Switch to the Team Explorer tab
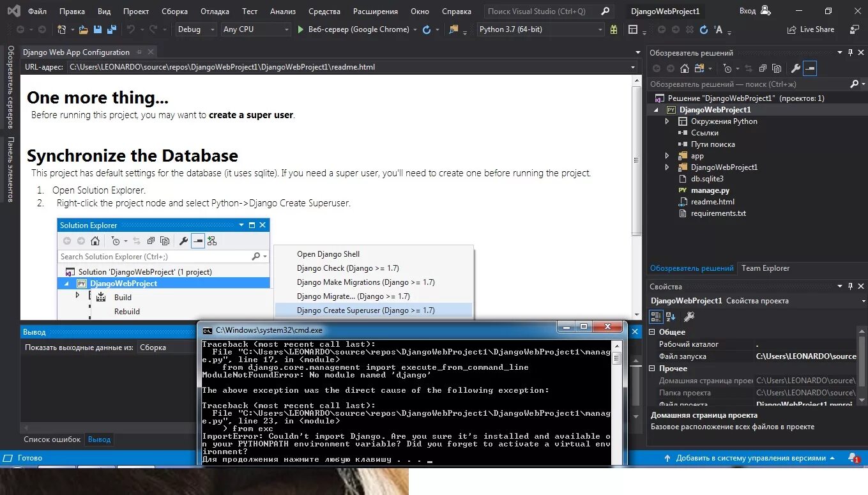Viewport: 868px width, 495px height. (765, 268)
